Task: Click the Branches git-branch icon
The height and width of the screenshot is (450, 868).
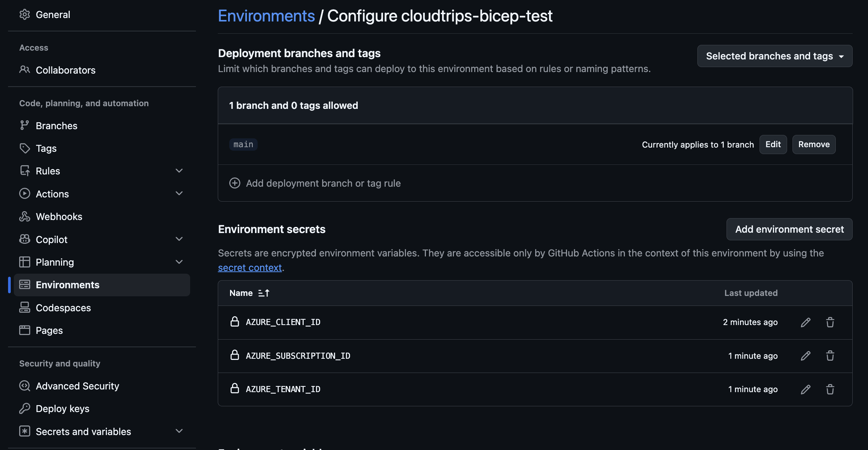Action: [25, 125]
